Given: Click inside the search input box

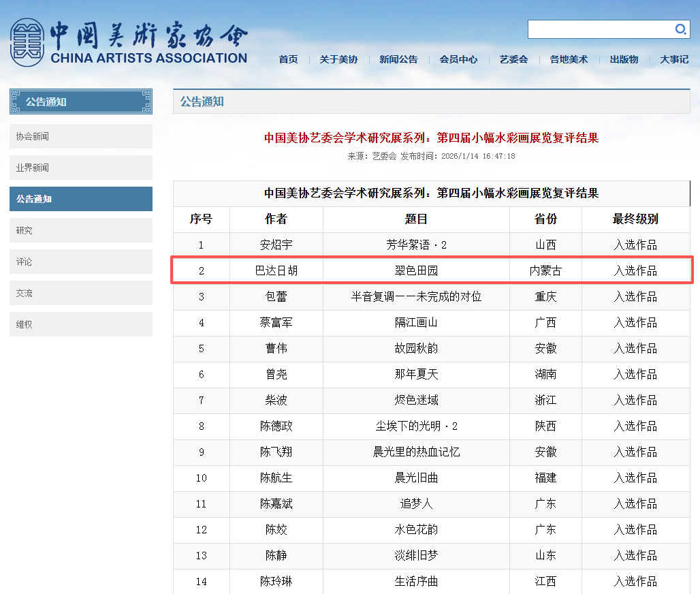Looking at the screenshot, I should coord(599,29).
